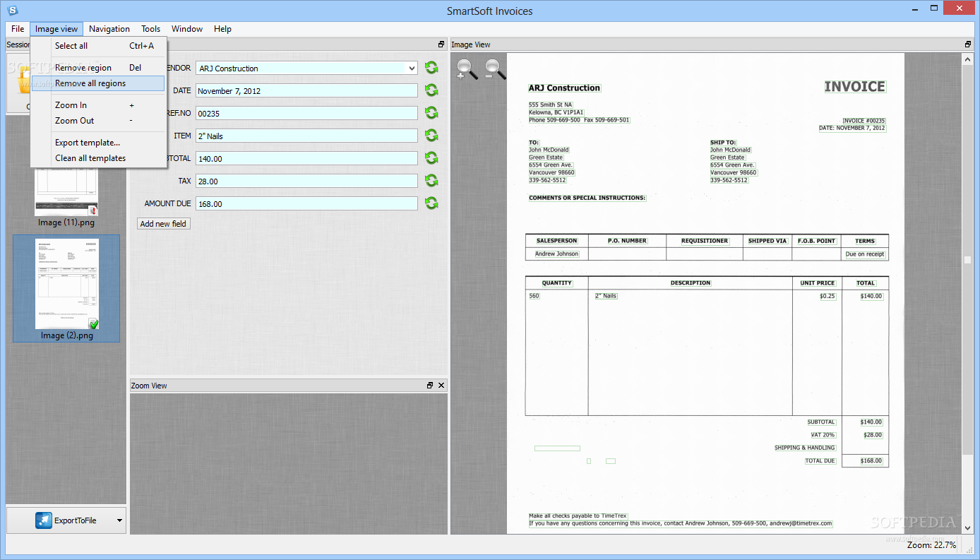Open the Tools menu
Image resolution: width=980 pixels, height=560 pixels.
(x=150, y=29)
